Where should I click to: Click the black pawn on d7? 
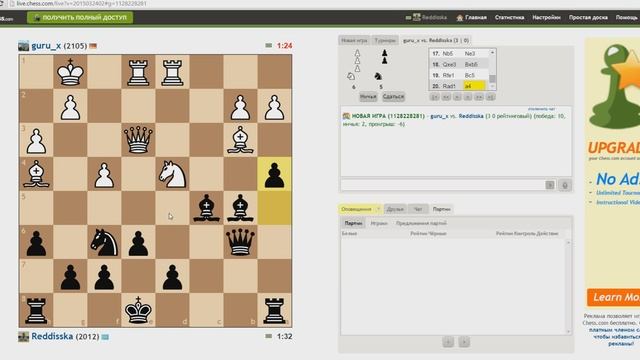point(172,277)
